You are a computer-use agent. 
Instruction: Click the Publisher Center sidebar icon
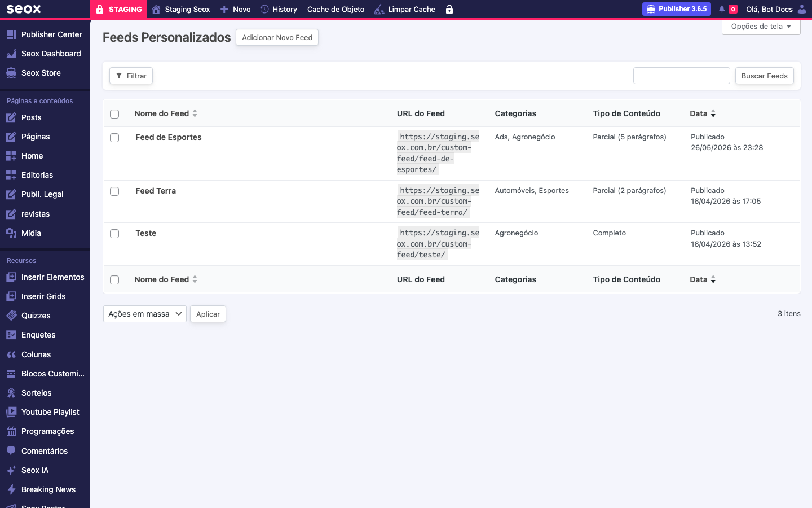tap(11, 34)
